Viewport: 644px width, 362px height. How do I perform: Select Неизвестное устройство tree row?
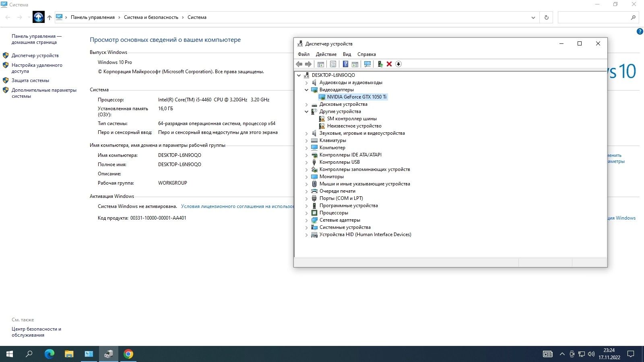354,126
